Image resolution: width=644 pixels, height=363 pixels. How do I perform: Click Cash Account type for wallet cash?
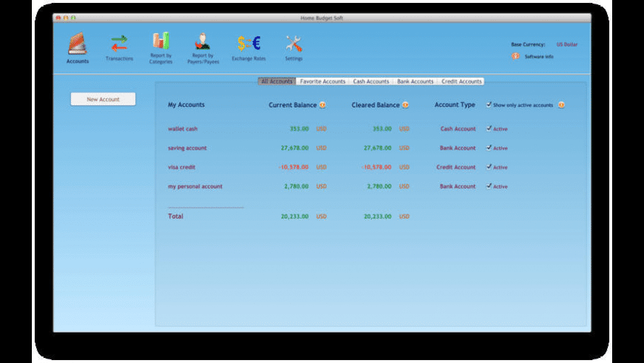[x=458, y=129]
